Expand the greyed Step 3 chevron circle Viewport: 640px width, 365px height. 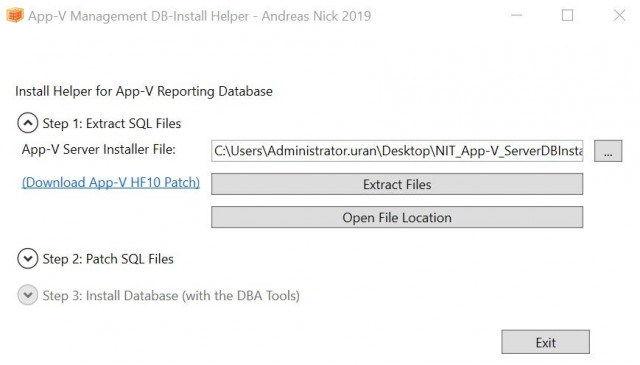point(28,295)
